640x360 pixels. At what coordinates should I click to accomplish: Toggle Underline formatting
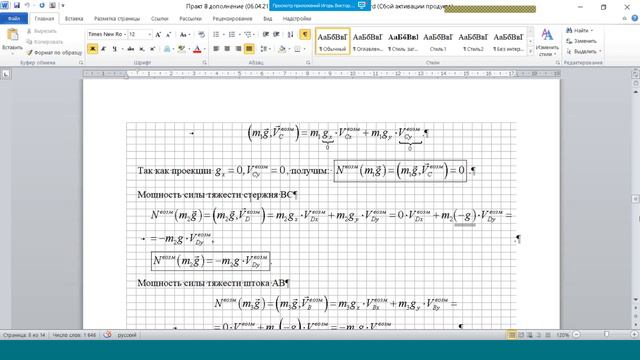point(115,49)
